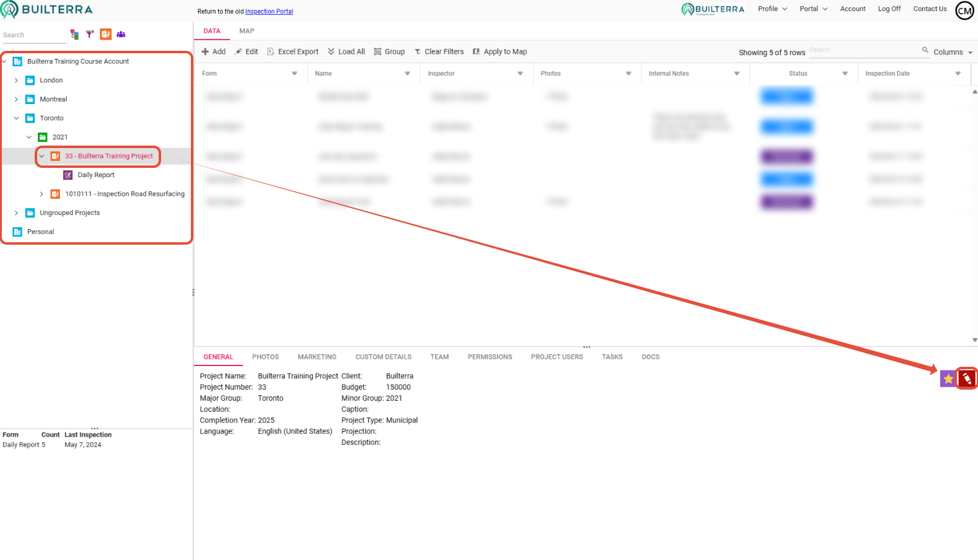The width and height of the screenshot is (978, 560).
Task: Click the orange project icon in sidebar toolbar
Action: point(106,35)
